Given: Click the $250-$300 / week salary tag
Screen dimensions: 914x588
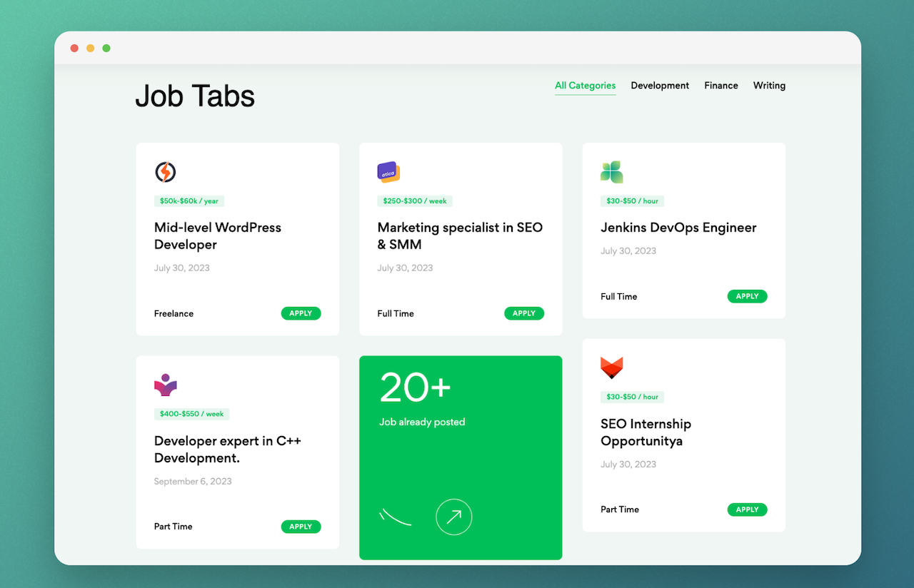Looking at the screenshot, I should (415, 201).
